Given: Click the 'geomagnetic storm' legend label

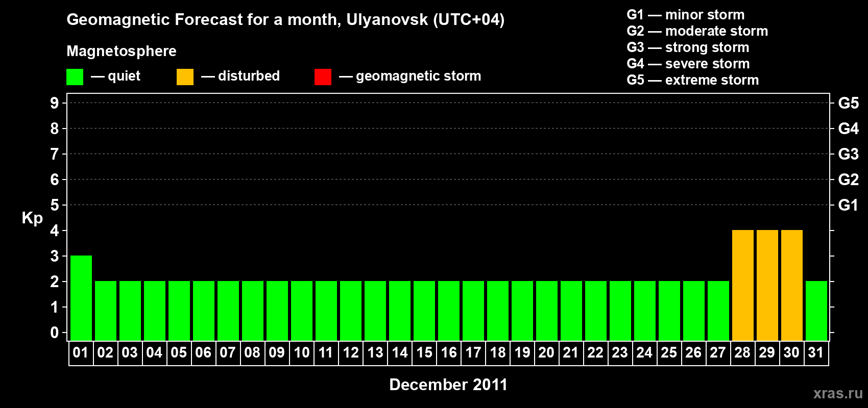Looking at the screenshot, I should click(419, 76).
